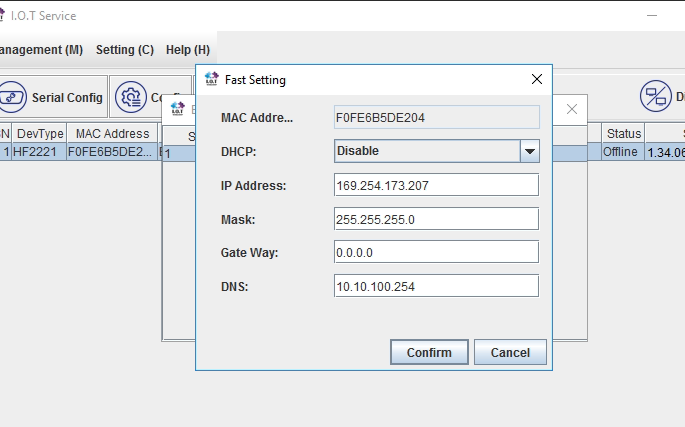This screenshot has width=685, height=427.
Task: Click the DHCP Disable combo box
Action: click(x=437, y=151)
